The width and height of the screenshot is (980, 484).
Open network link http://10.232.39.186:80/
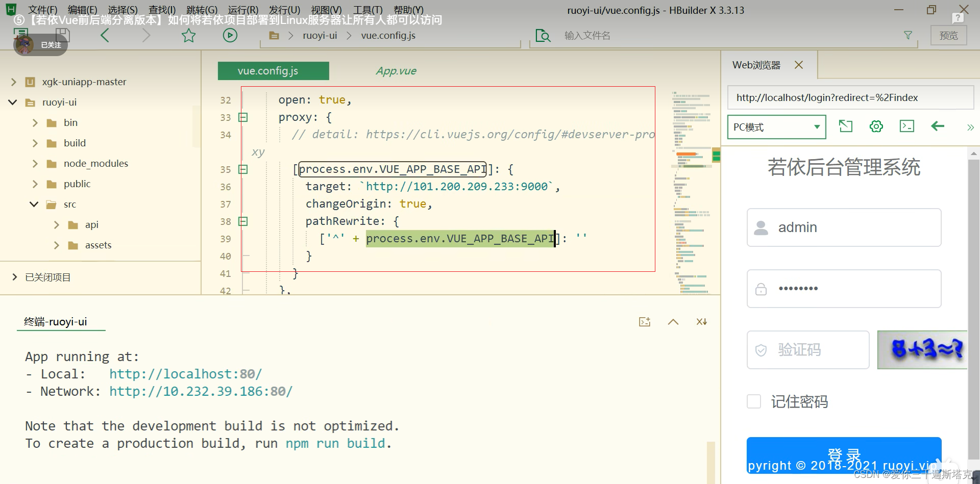coord(201,391)
